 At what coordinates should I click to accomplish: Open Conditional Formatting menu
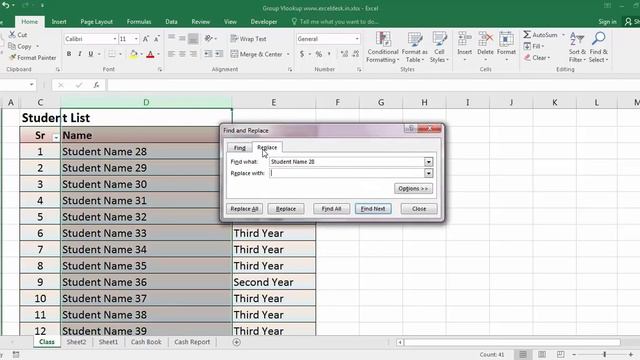tap(382, 47)
